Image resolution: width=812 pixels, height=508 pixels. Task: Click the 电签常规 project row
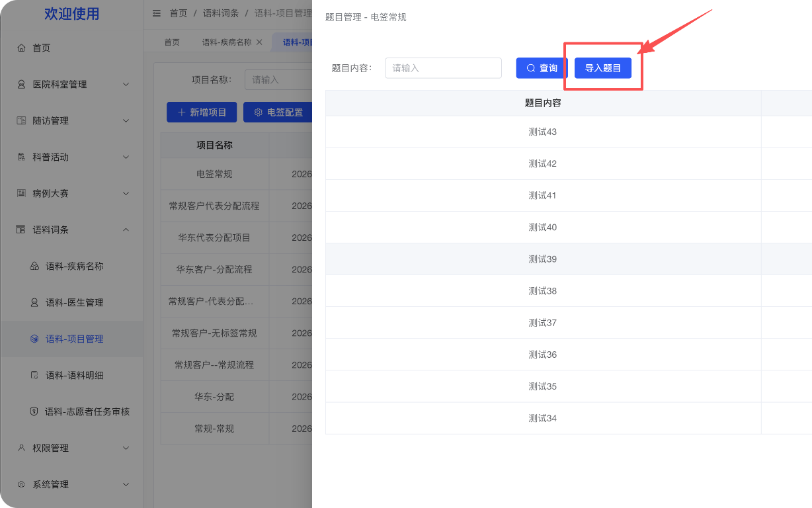pyautogui.click(x=236, y=175)
